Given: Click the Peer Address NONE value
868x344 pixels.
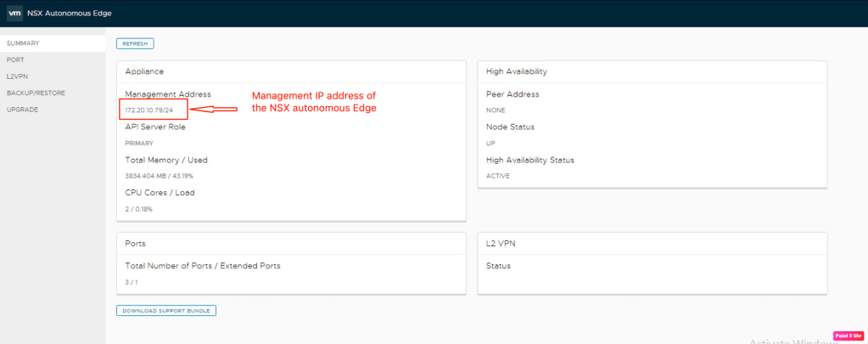Looking at the screenshot, I should 496,110.
